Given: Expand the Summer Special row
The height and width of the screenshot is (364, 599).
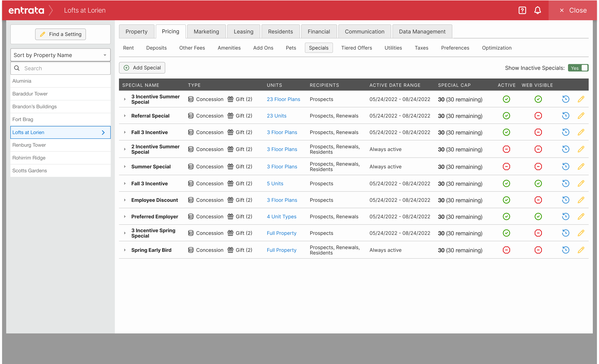Looking at the screenshot, I should click(125, 167).
